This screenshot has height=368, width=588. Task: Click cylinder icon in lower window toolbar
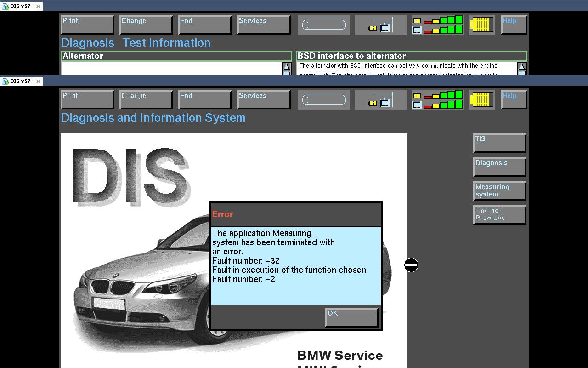pyautogui.click(x=324, y=100)
